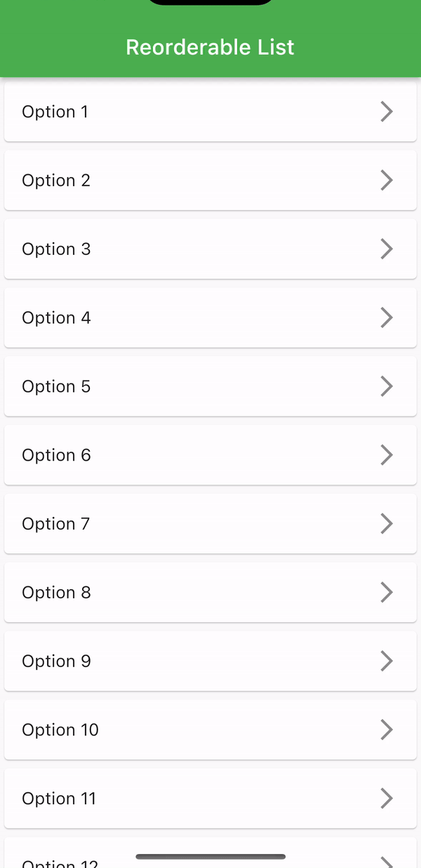421x868 pixels.
Task: Expand Option 9 using its disclosure arrow
Action: (x=387, y=660)
